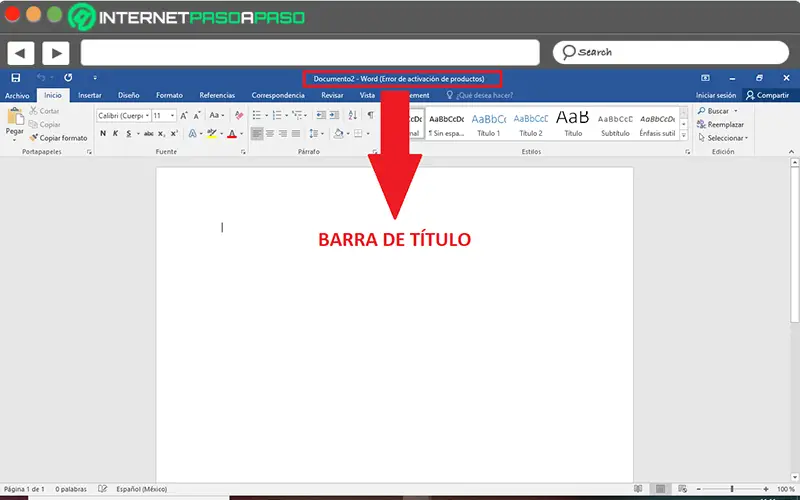The image size is (800, 500).
Task: Open the Fuente dialog launcher
Action: tap(243, 152)
